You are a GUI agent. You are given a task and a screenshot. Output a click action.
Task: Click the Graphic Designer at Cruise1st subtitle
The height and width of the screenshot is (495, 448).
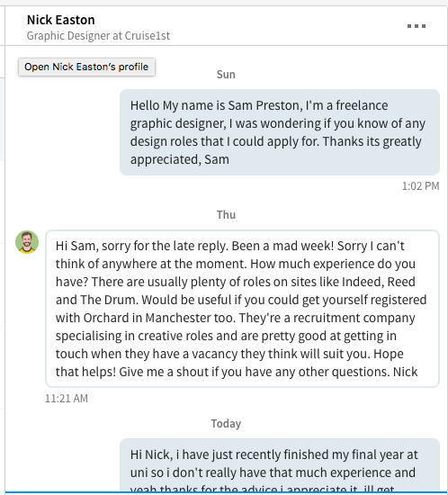(98, 36)
